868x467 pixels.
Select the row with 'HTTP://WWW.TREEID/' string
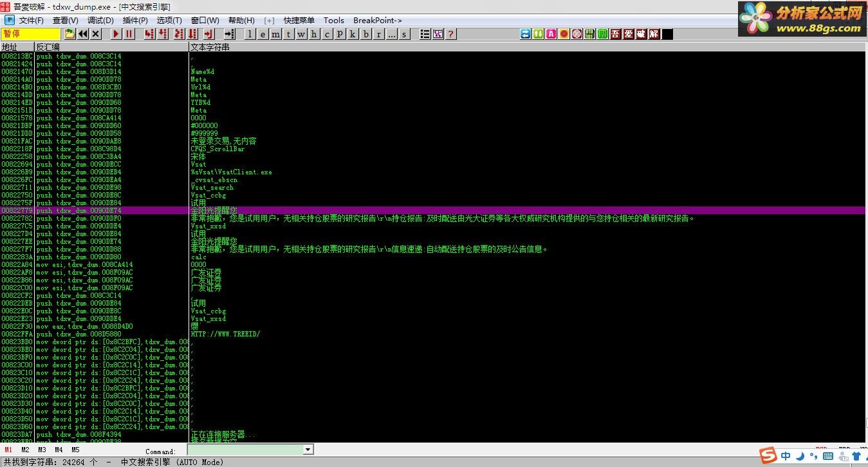click(434, 334)
